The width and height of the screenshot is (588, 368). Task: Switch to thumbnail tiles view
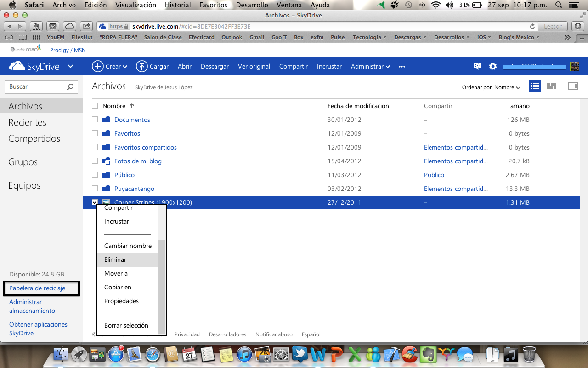click(x=552, y=86)
